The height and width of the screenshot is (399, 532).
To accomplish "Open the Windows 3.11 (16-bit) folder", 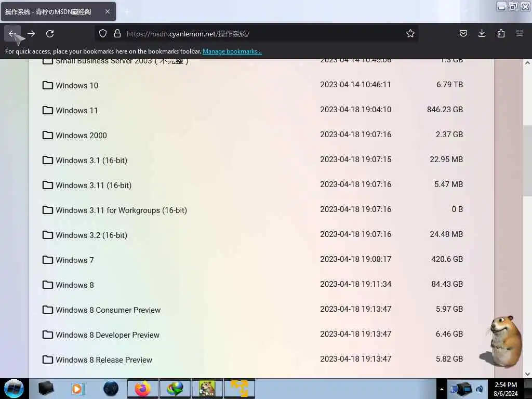I will (94, 185).
